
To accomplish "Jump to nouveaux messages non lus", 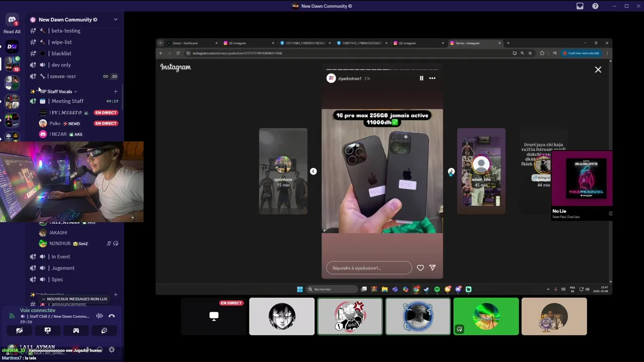I will (74, 299).
